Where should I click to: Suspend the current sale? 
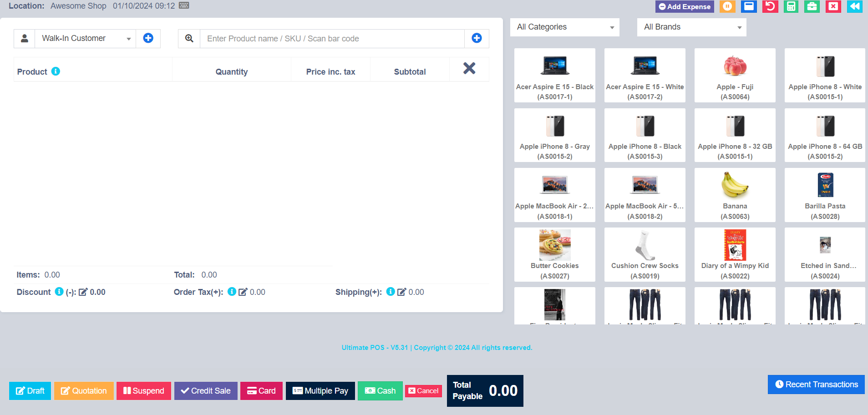click(x=144, y=391)
